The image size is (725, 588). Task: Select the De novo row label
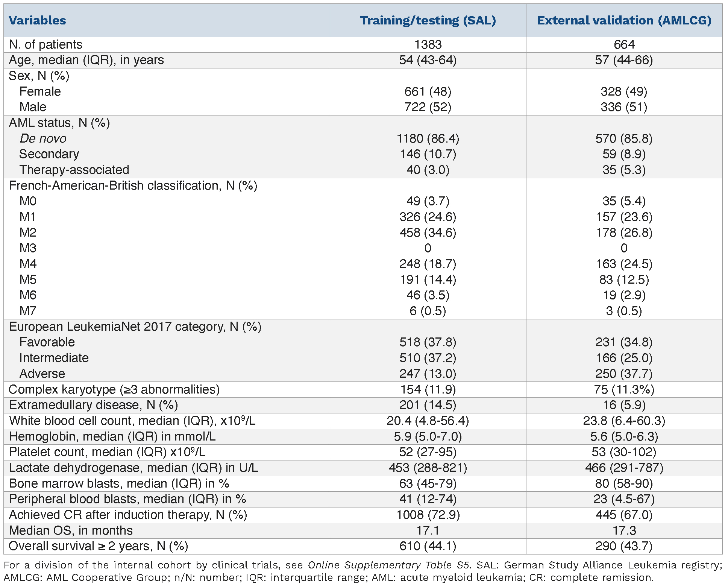43,138
